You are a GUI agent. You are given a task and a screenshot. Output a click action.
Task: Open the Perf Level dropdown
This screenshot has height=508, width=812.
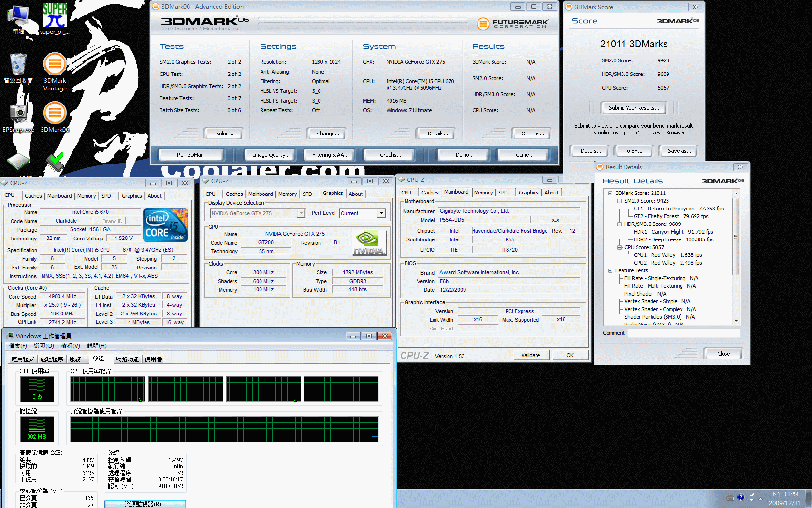click(381, 213)
